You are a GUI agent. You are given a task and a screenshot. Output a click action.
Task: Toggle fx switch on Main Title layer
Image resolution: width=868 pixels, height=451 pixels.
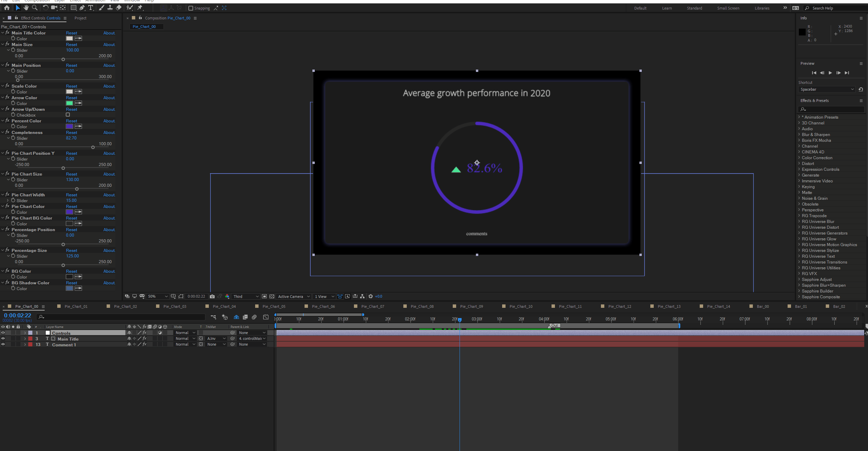click(x=144, y=339)
